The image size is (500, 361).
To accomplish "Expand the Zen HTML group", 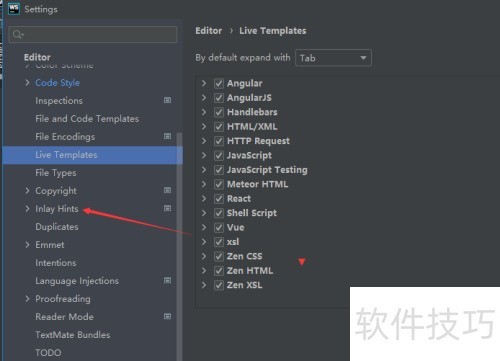I will click(204, 271).
